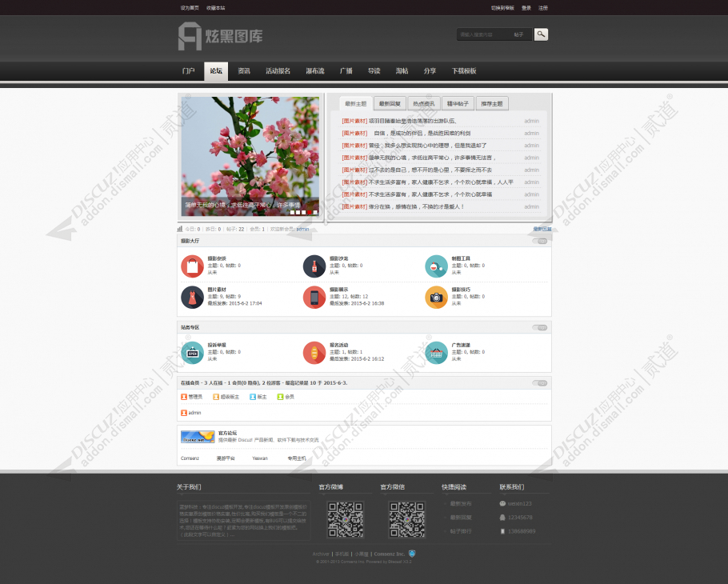Viewport: 728px width, 584px height.
Task: Click the green 会员 group icon
Action: coord(280,397)
